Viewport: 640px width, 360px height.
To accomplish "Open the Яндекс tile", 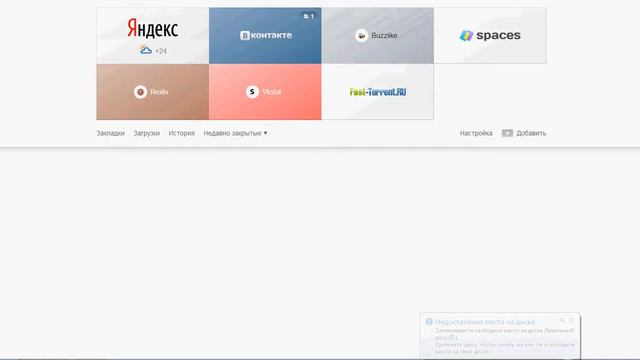I will pos(153,36).
